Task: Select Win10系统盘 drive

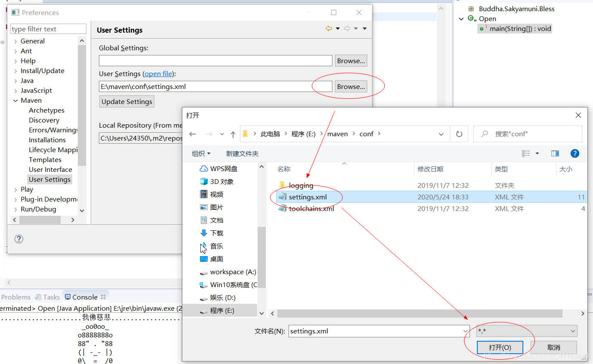Action: [228, 285]
